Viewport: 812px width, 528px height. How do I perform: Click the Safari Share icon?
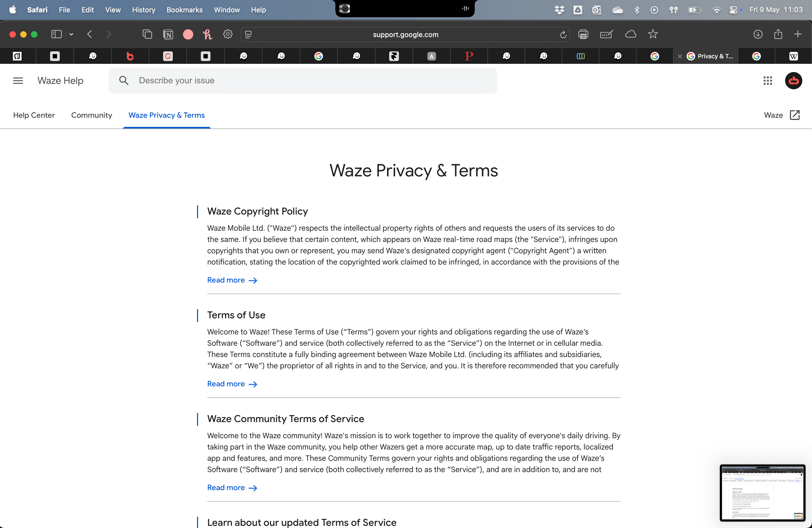pos(778,34)
